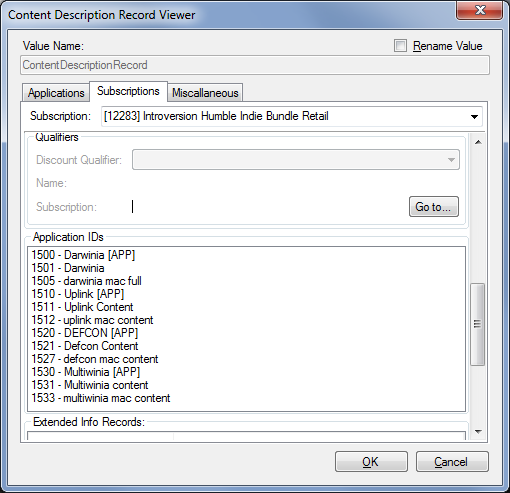
Task: Close the Content Description Record Viewer window
Action: click(x=479, y=11)
